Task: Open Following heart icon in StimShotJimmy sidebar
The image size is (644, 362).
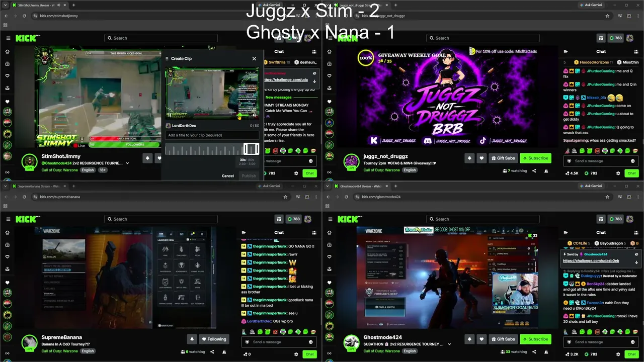Action: click(x=7, y=76)
